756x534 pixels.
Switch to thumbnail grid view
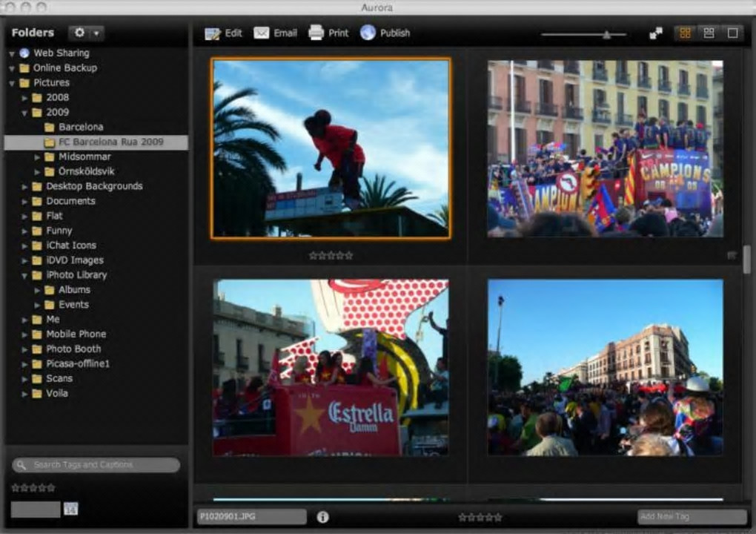[x=685, y=33]
